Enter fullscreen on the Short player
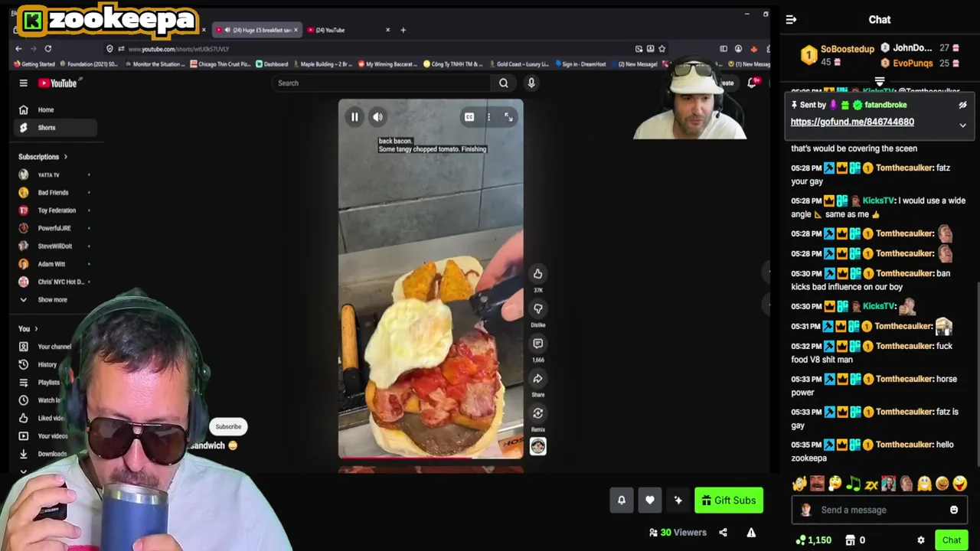Screen dimensions: 980x551 (508, 117)
